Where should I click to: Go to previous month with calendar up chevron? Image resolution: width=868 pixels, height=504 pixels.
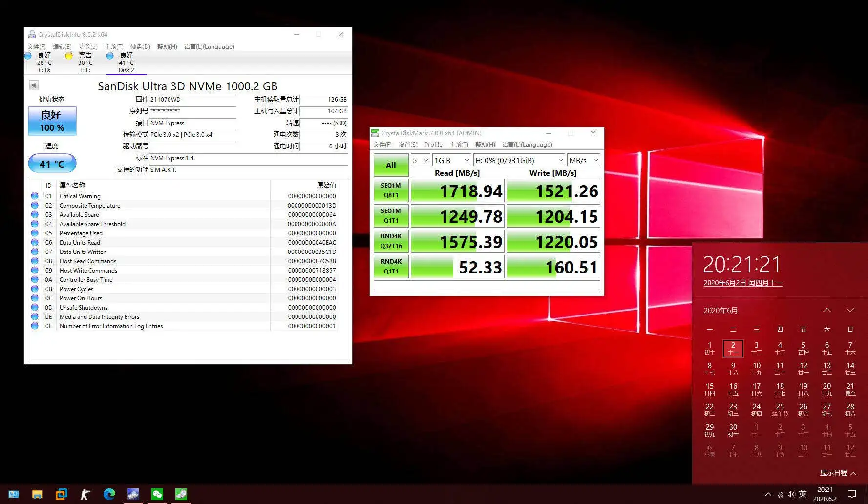click(826, 310)
